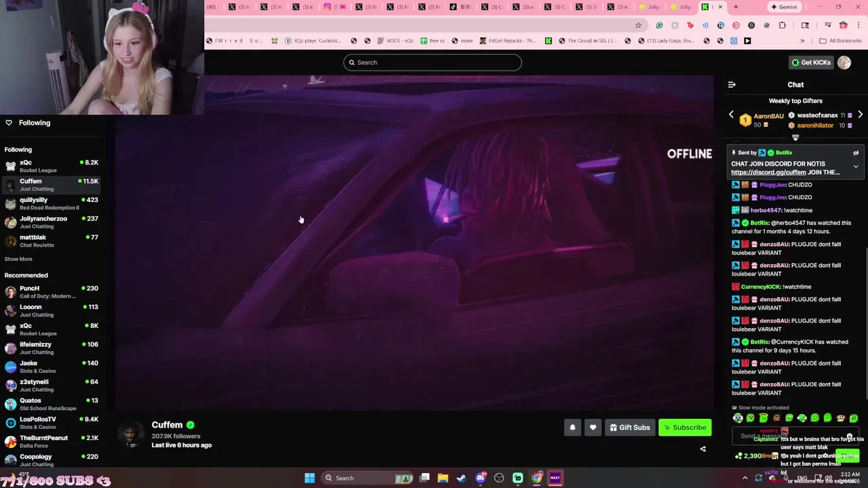Open Chrome extensions puzzle icon
868x488 pixels.
[x=783, y=25]
